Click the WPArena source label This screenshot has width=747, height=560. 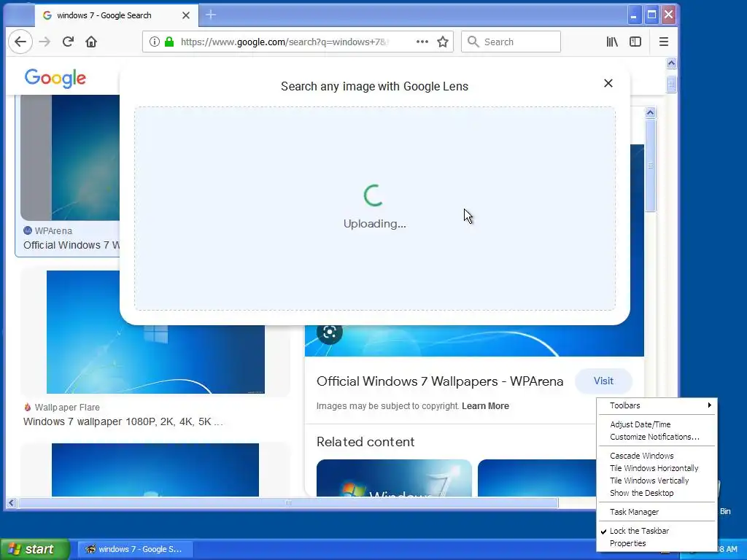53,231
